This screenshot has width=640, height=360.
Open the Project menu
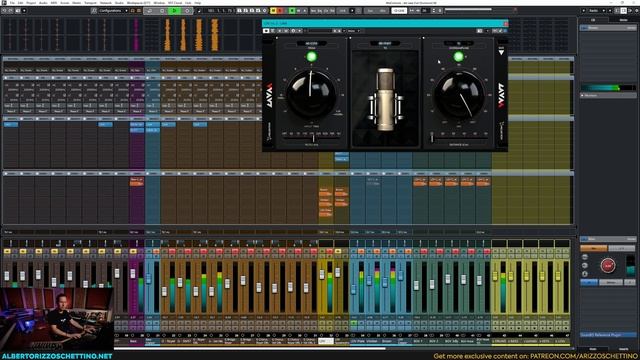tap(31, 2)
